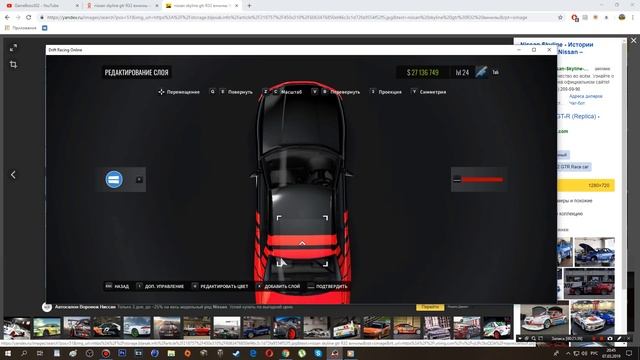Image resolution: width=640 pixels, height=360 pixels.
Task: Click the small dark layer icon beside stripes
Action: 139,180
